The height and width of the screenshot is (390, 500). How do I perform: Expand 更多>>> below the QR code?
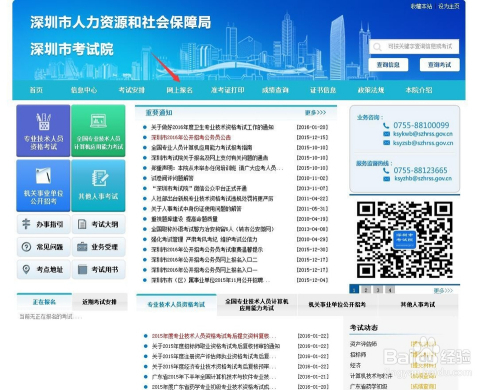click(x=443, y=291)
